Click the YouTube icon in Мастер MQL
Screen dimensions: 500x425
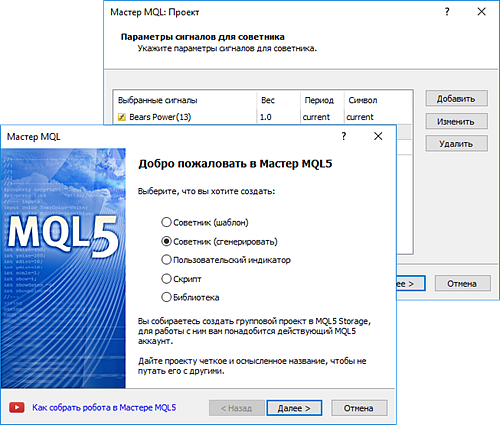[x=17, y=407]
